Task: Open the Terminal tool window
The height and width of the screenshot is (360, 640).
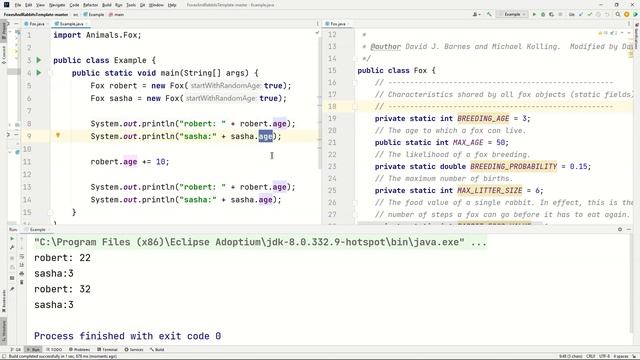Action: [107, 350]
